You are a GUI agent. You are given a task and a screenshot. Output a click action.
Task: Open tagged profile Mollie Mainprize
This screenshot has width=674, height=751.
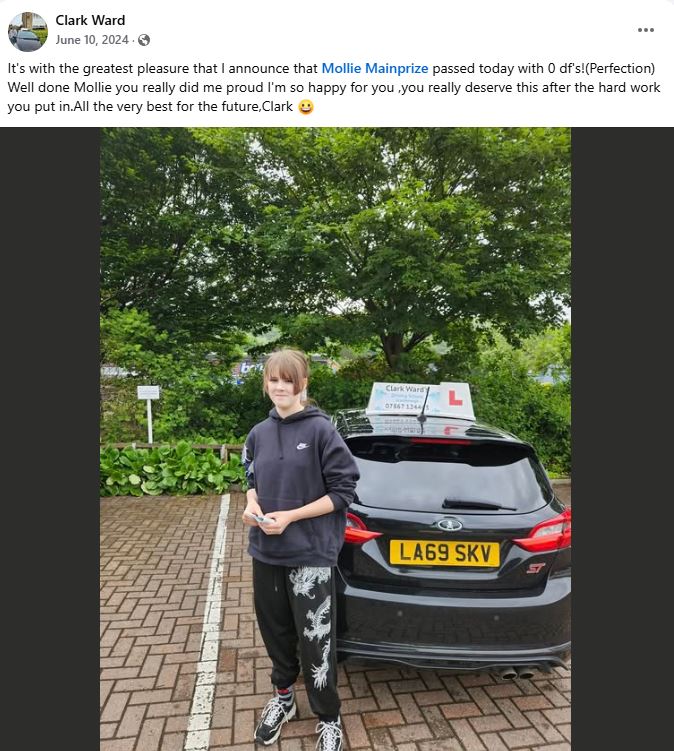click(375, 68)
